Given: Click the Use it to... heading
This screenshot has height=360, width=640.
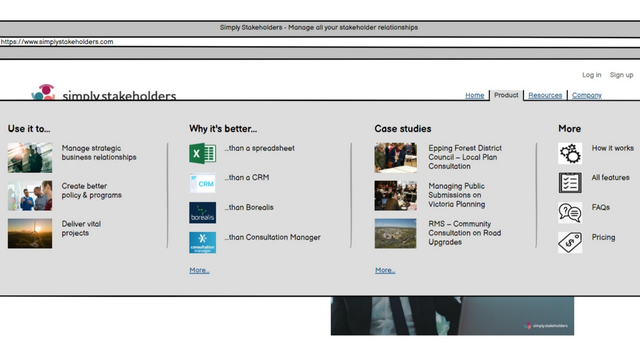Looking at the screenshot, I should (x=29, y=129).
